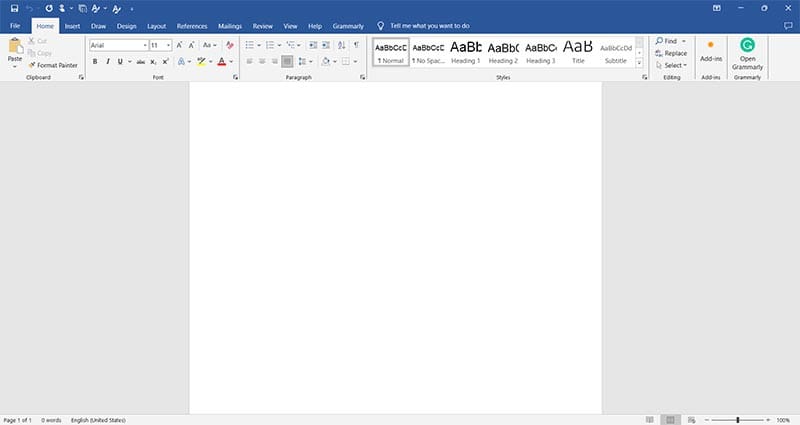Image resolution: width=800 pixels, height=425 pixels.
Task: Click English (United States) language in status bar
Action: [98, 420]
